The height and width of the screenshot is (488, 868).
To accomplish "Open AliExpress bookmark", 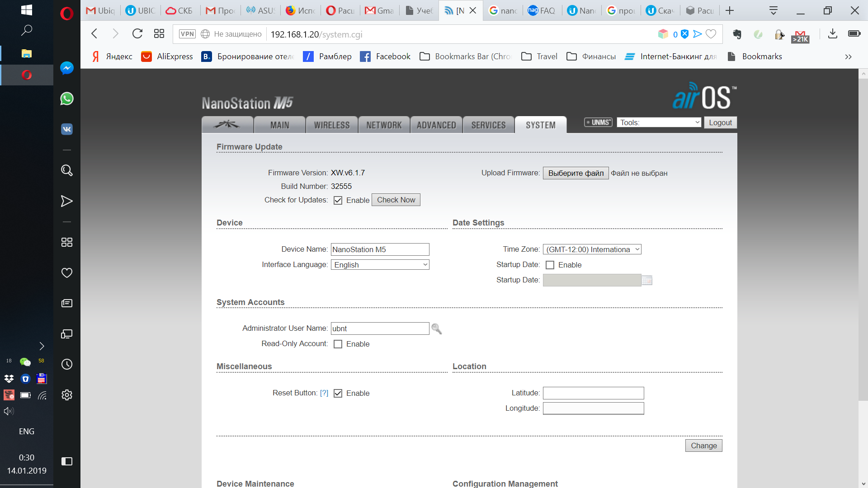I will pyautogui.click(x=167, y=56).
